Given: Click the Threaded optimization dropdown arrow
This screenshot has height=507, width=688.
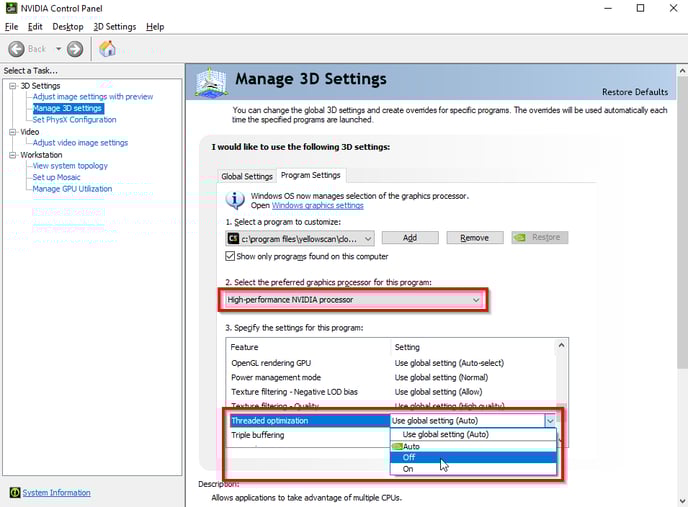Looking at the screenshot, I should [550, 421].
